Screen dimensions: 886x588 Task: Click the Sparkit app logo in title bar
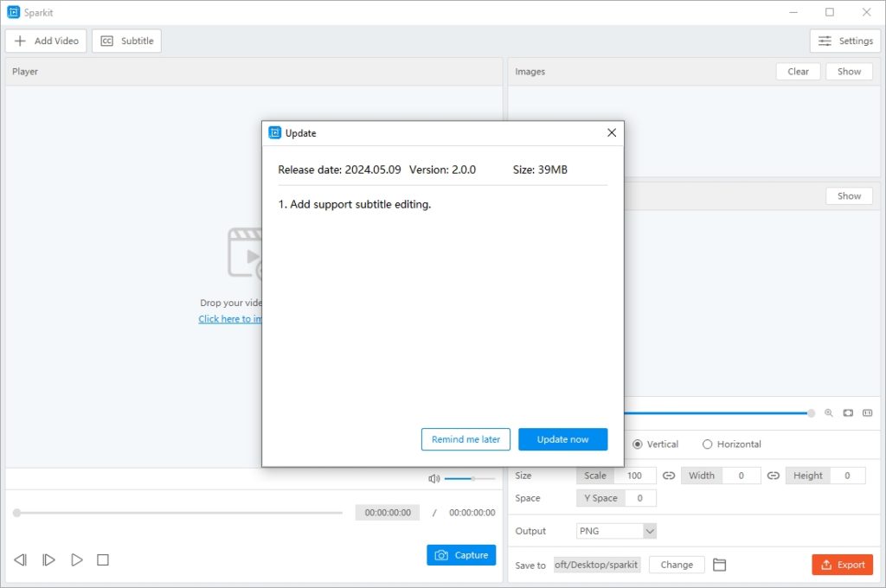coord(13,12)
